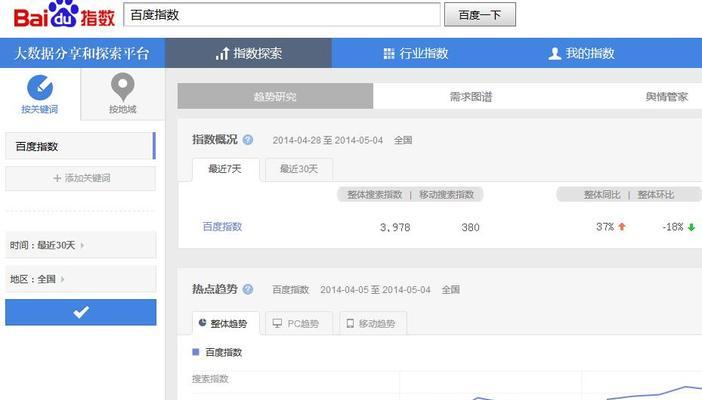Click the grid icon beside 行业指数

click(x=389, y=54)
